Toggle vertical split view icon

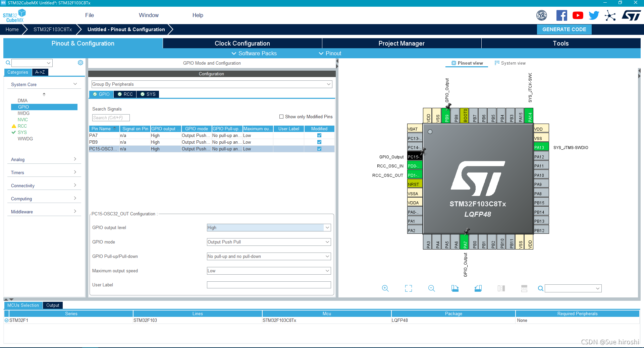click(501, 288)
